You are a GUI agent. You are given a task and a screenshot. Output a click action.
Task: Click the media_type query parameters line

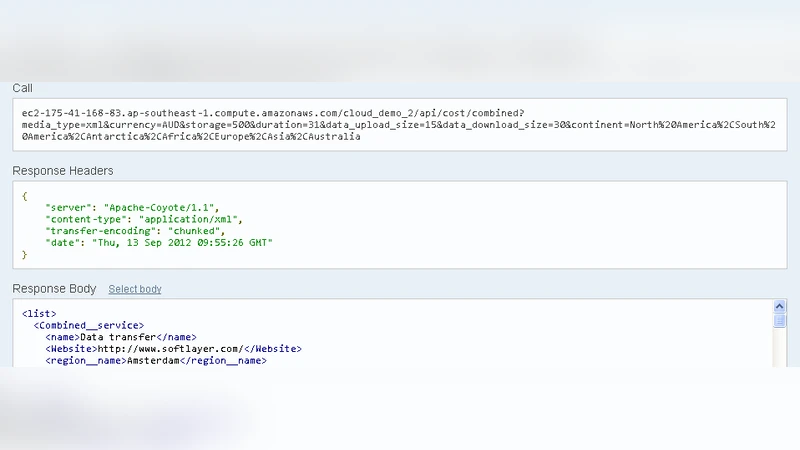click(x=398, y=125)
